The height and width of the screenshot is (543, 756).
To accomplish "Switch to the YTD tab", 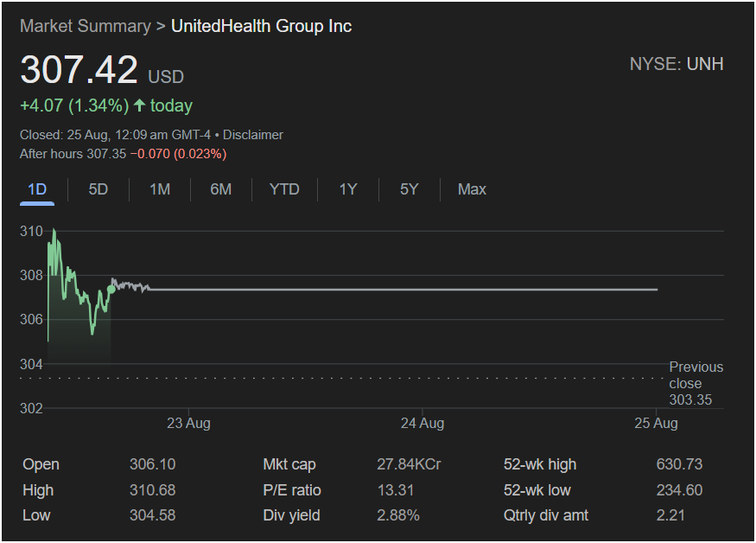I will point(284,189).
